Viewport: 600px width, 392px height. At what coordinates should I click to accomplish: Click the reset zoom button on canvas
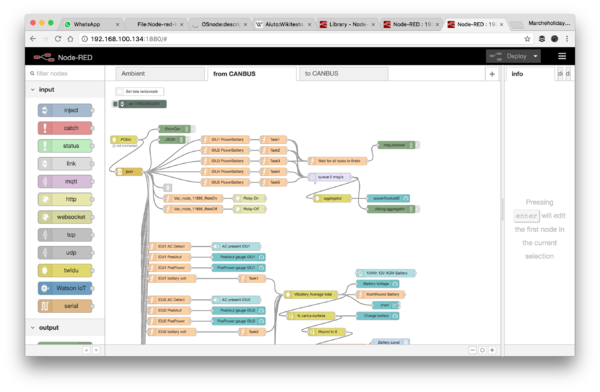tap(482, 350)
